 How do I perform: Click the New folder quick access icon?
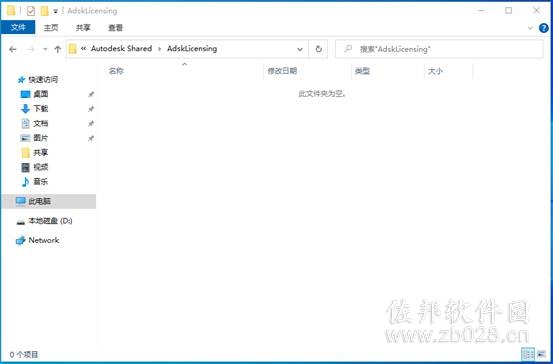pos(44,11)
